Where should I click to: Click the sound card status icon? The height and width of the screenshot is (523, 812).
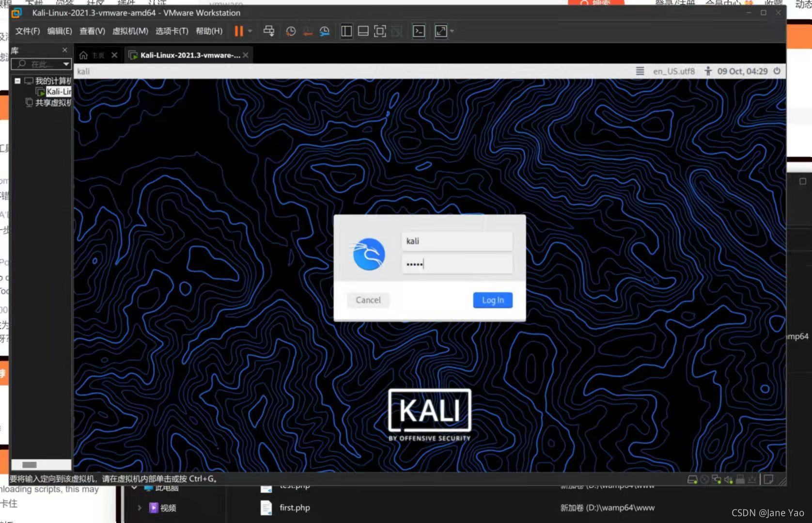tap(728, 479)
